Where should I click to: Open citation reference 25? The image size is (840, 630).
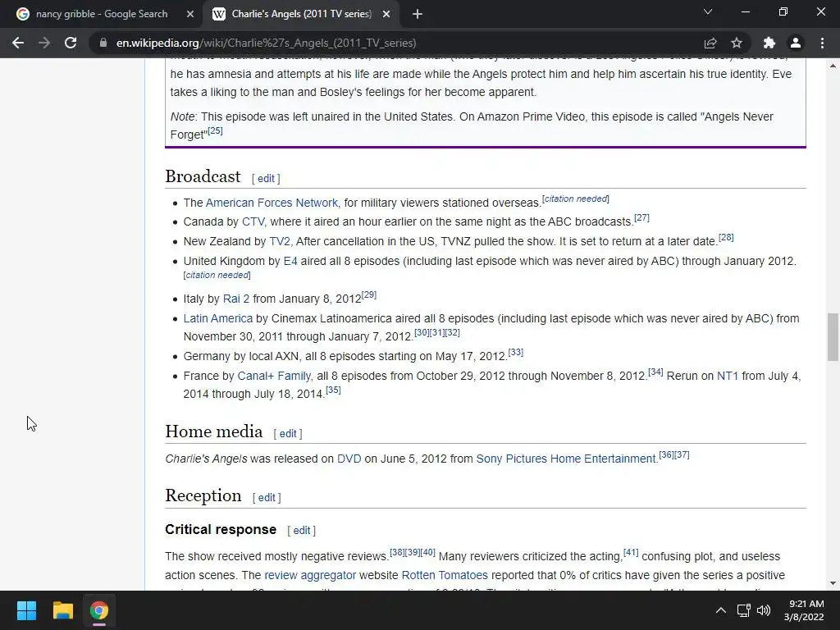(215, 130)
